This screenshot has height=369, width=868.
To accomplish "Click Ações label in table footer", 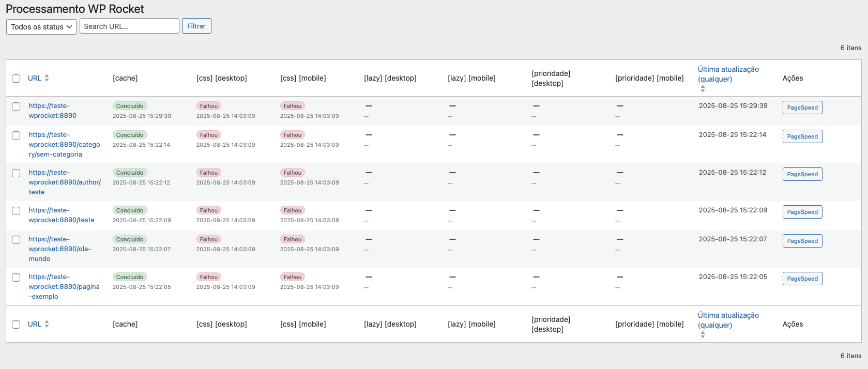I will 793,324.
